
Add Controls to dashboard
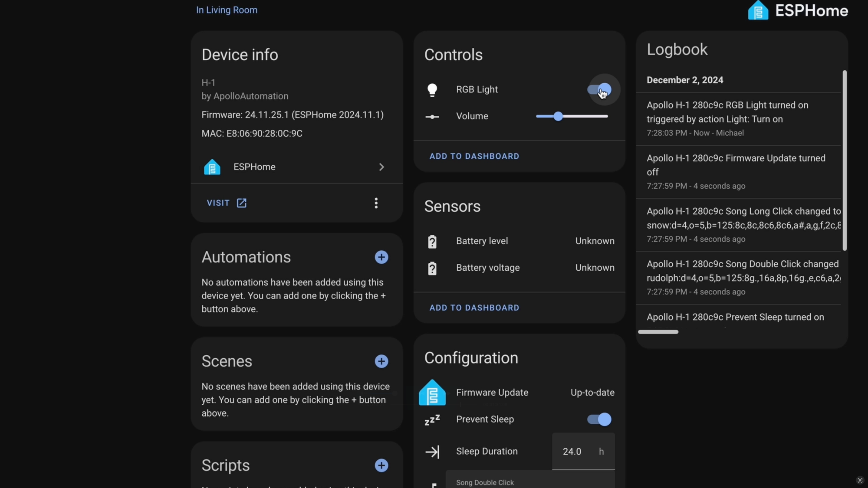point(474,156)
